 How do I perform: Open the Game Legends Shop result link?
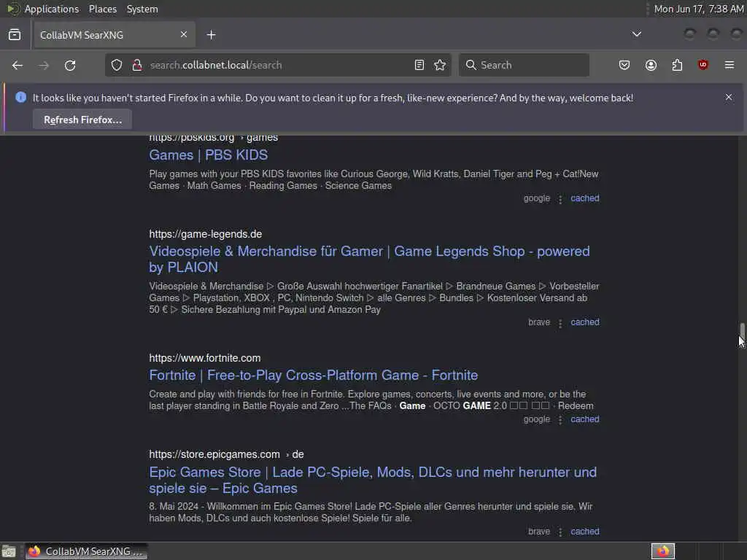click(x=369, y=259)
